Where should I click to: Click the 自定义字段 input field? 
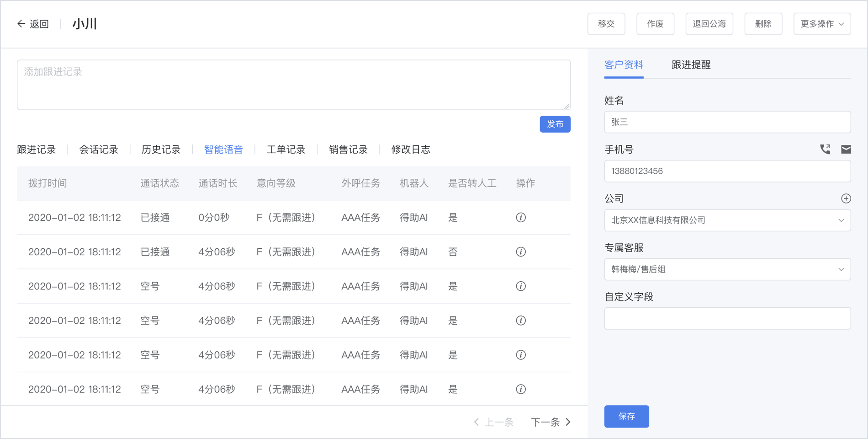pyautogui.click(x=727, y=318)
